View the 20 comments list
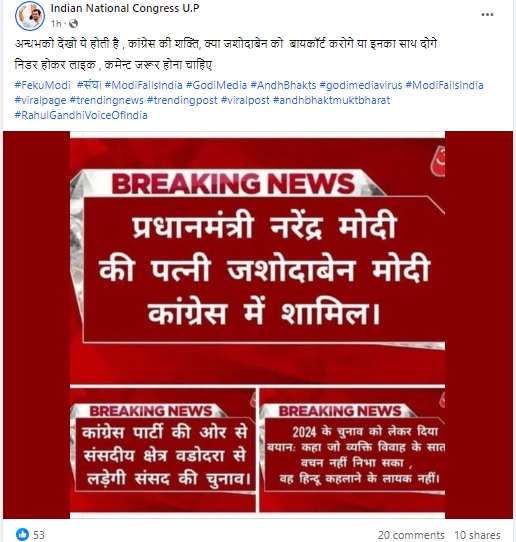Image resolution: width=516 pixels, height=542 pixels. [411, 535]
